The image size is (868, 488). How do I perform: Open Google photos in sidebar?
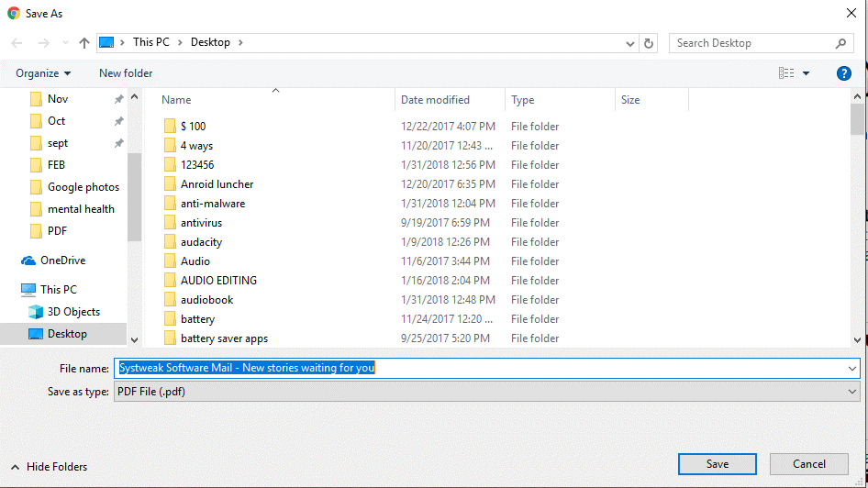pyautogui.click(x=83, y=187)
